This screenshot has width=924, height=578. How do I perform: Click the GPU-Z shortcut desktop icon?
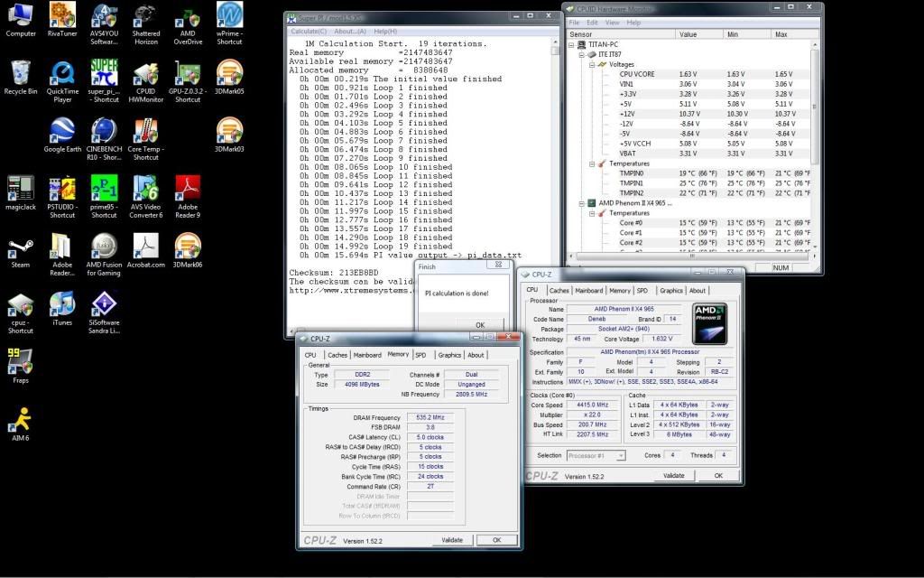click(x=188, y=81)
